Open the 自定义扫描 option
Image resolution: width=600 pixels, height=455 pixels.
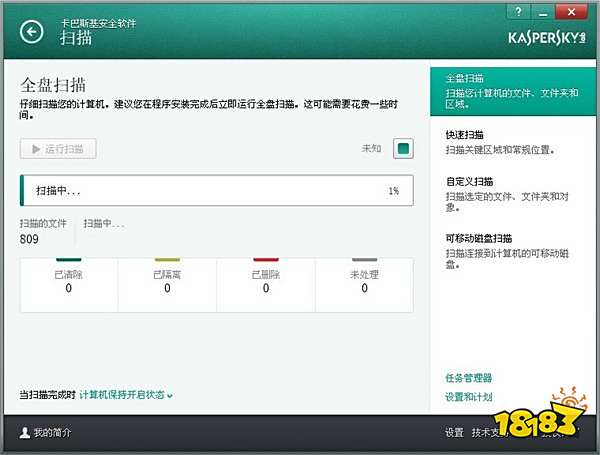(x=469, y=182)
